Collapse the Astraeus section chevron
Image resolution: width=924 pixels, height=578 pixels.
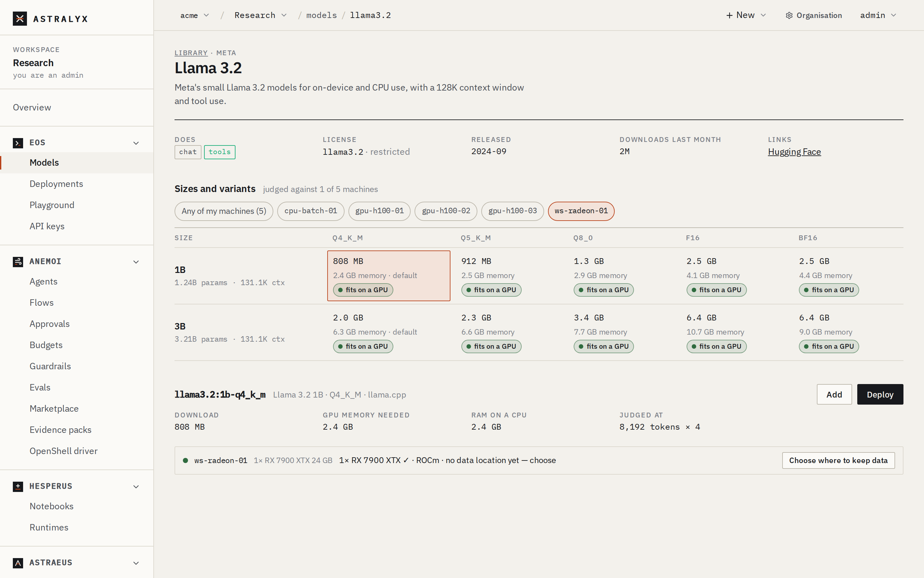(x=136, y=563)
